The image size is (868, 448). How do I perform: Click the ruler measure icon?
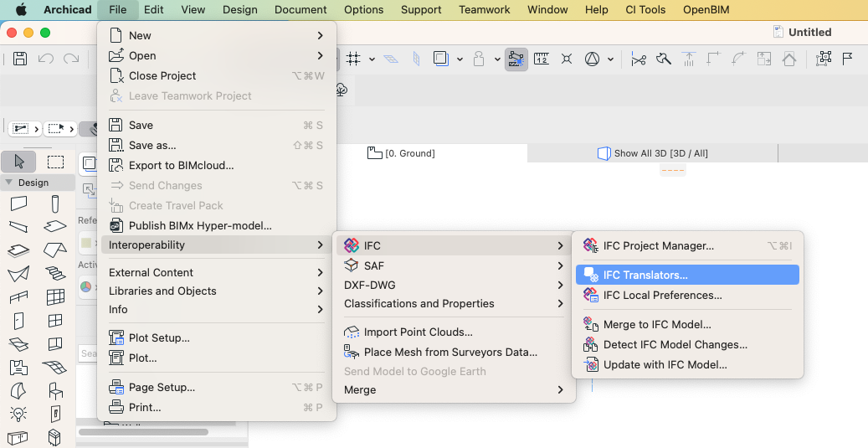point(542,59)
